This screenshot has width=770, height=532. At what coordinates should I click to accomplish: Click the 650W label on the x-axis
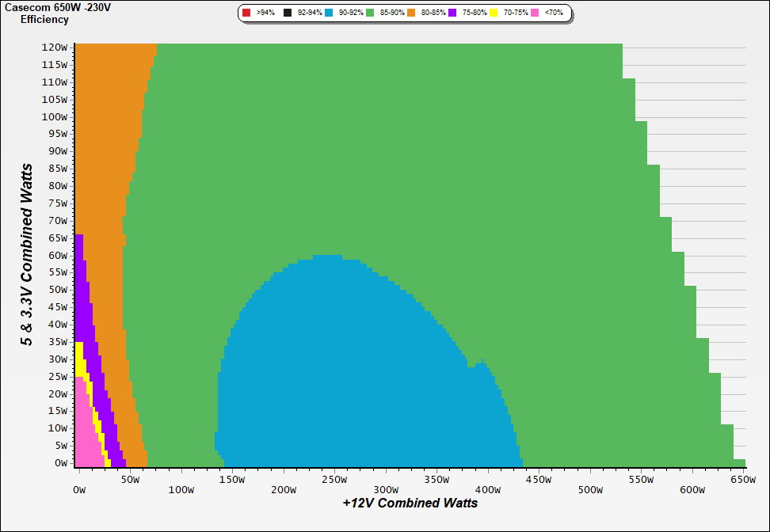[x=744, y=480]
